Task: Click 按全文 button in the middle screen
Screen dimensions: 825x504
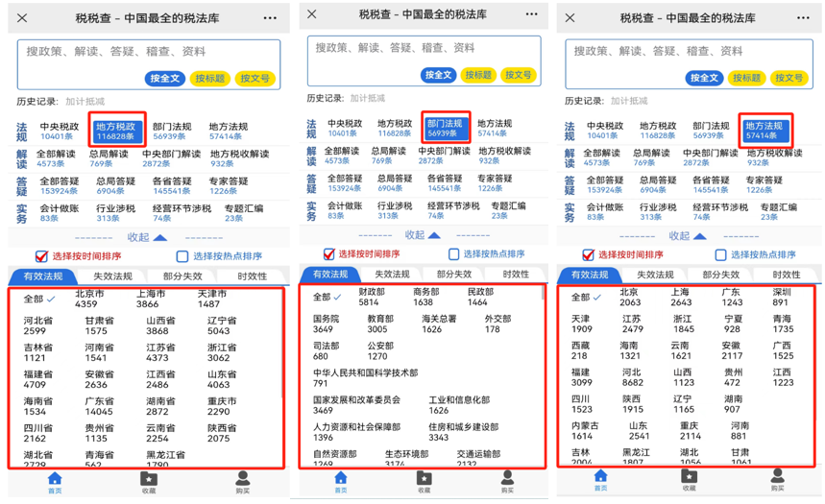Action: click(x=438, y=75)
